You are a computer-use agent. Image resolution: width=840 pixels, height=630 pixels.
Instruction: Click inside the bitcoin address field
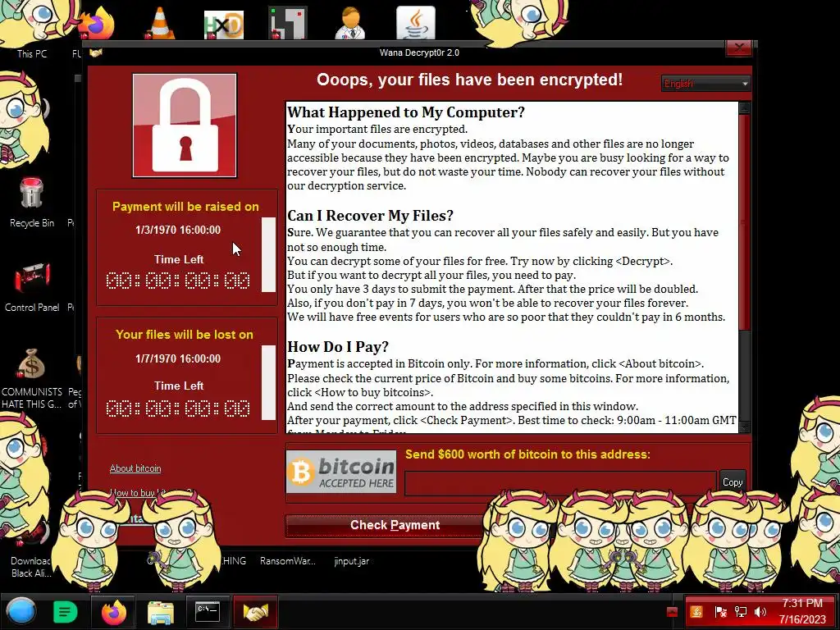point(560,483)
